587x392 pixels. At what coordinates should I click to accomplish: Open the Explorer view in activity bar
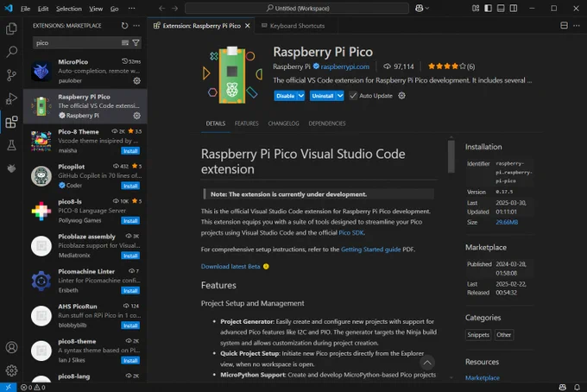11,28
